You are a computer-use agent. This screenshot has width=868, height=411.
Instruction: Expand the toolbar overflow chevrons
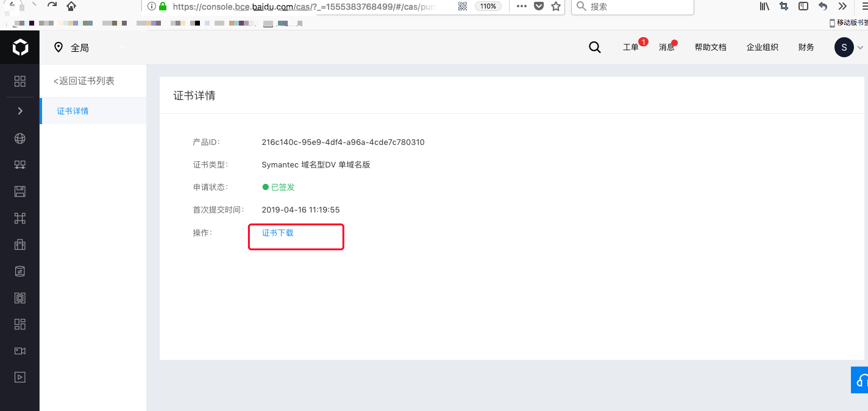(x=842, y=7)
